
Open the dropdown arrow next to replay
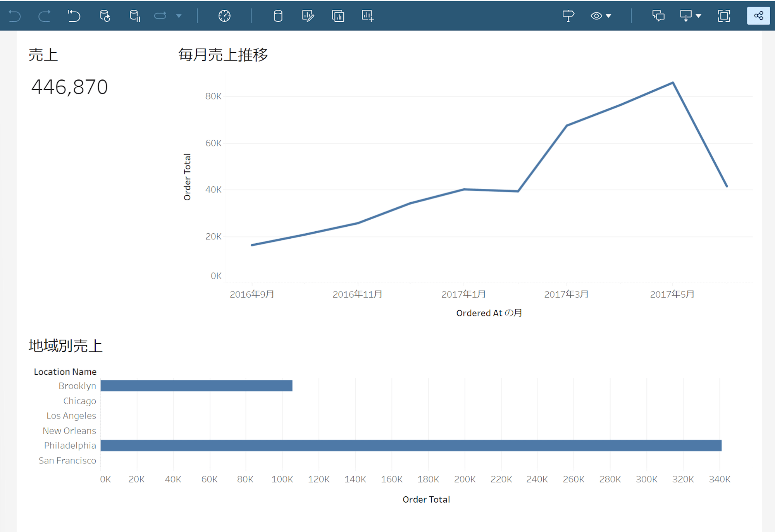point(179,16)
